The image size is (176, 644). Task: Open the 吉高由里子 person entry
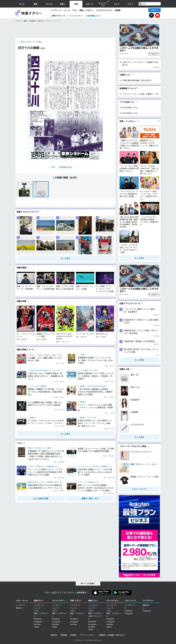(x=139, y=403)
